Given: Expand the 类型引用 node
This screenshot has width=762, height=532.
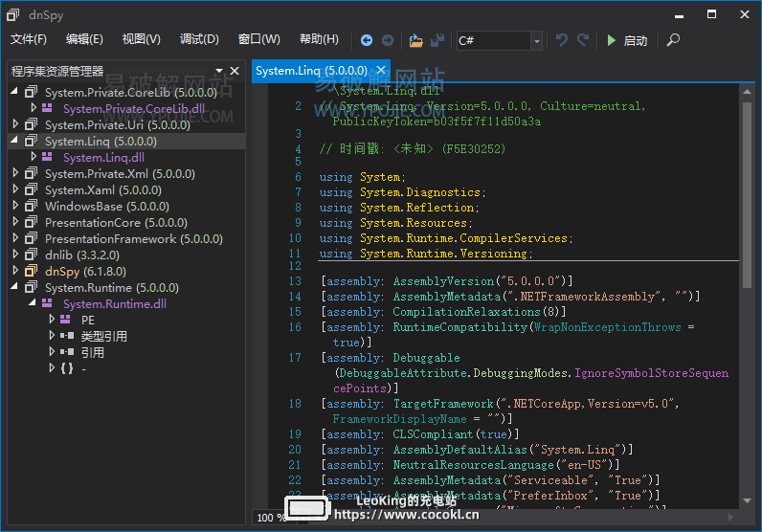Looking at the screenshot, I should coord(52,336).
